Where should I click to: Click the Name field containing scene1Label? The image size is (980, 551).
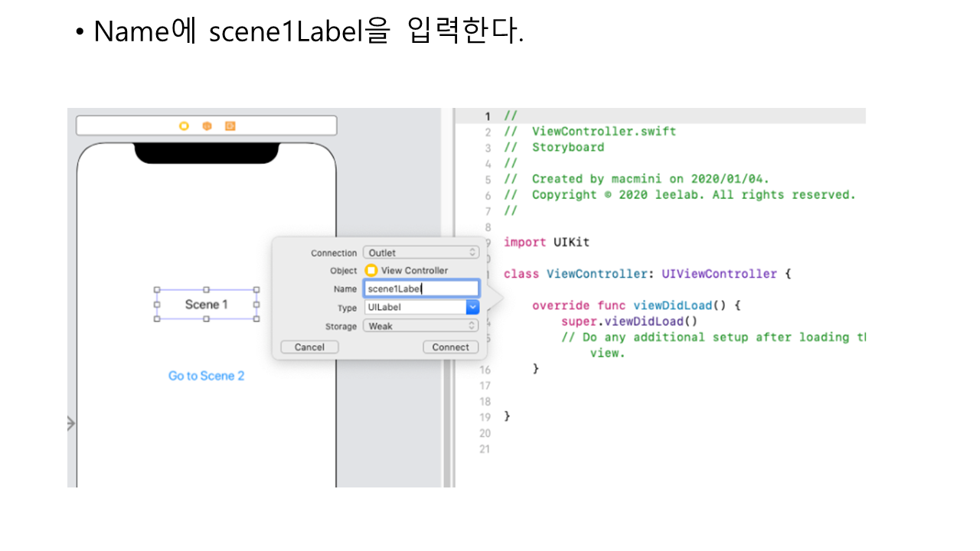[420, 289]
